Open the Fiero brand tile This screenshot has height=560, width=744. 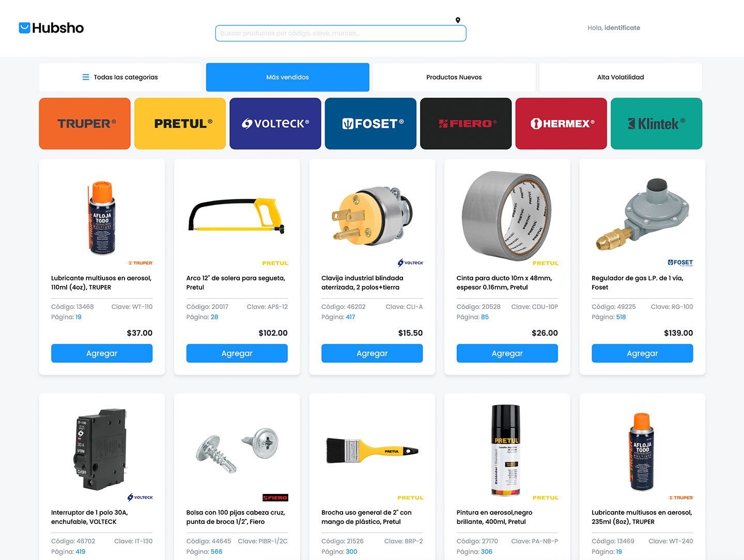tap(466, 123)
